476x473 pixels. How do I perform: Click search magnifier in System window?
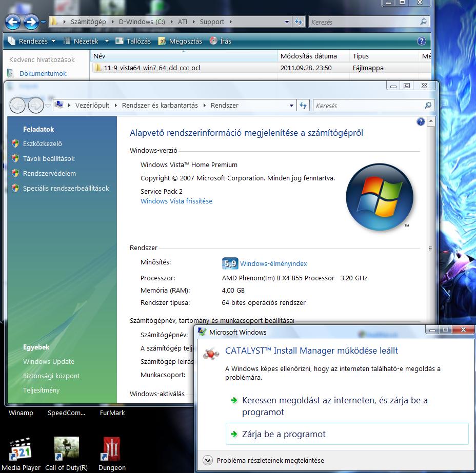(428, 106)
